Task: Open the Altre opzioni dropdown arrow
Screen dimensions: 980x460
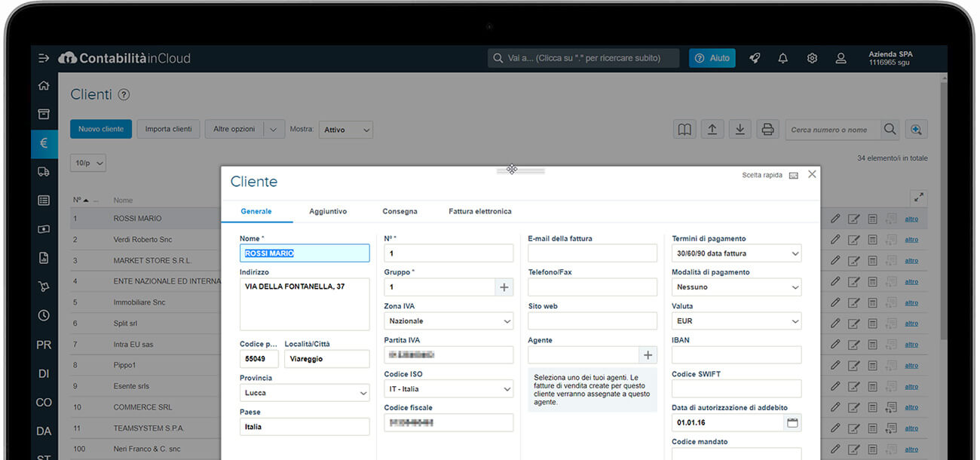Action: point(274,130)
